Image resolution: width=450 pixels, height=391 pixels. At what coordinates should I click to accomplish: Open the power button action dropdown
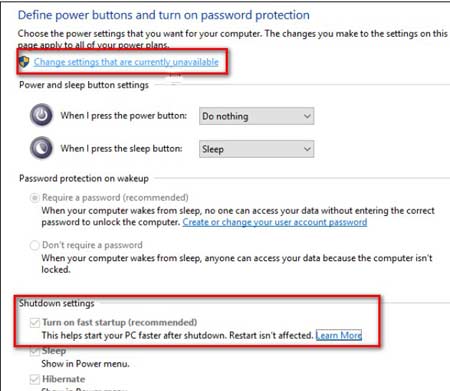click(256, 116)
